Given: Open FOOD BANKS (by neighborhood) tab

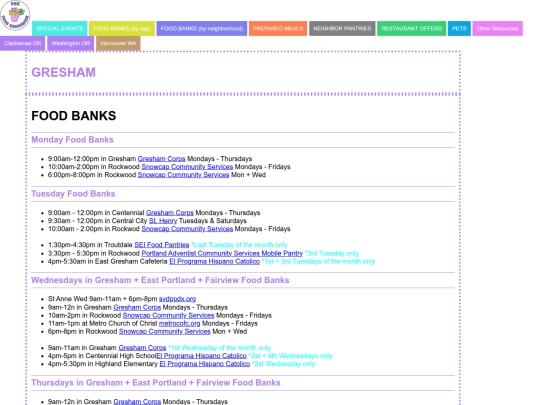Looking at the screenshot, I should tap(202, 29).
